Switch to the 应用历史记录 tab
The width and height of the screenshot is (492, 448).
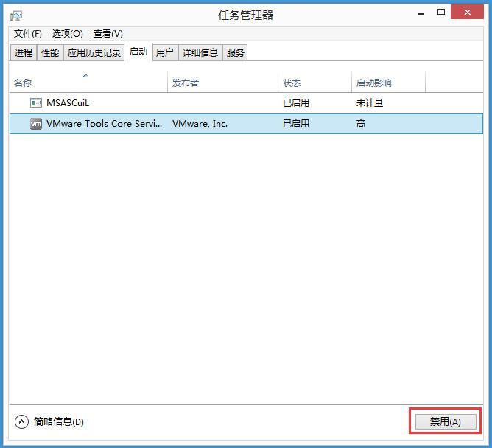coord(94,52)
